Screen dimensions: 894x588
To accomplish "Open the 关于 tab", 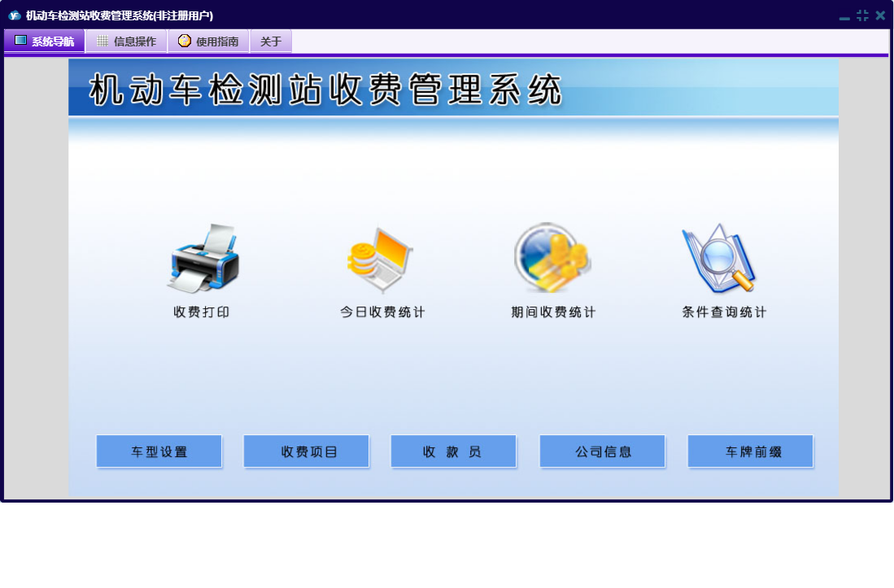I will point(271,41).
